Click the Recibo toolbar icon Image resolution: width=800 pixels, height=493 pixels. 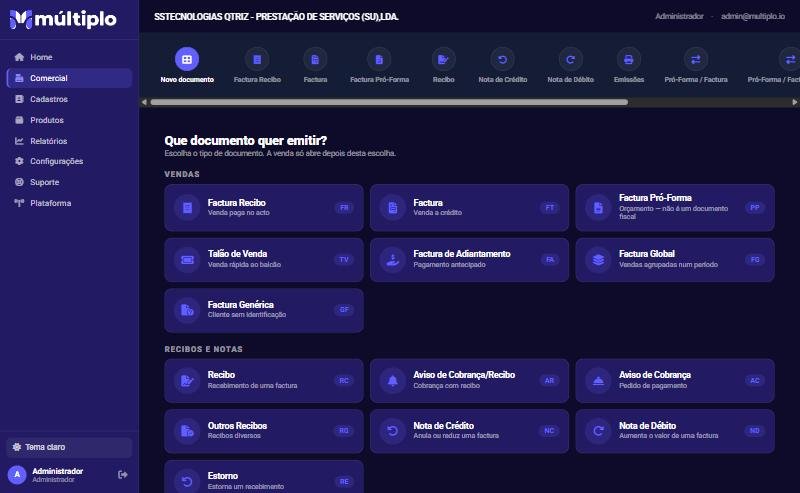443,60
